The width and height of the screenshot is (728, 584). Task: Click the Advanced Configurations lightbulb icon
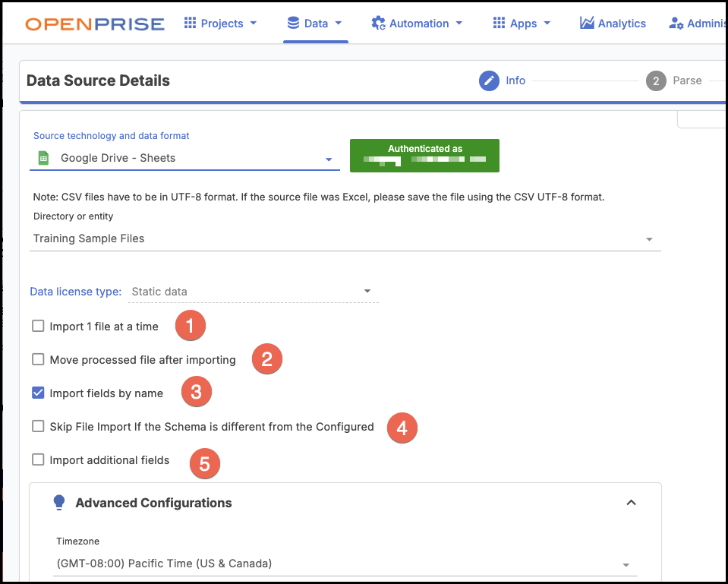point(59,503)
